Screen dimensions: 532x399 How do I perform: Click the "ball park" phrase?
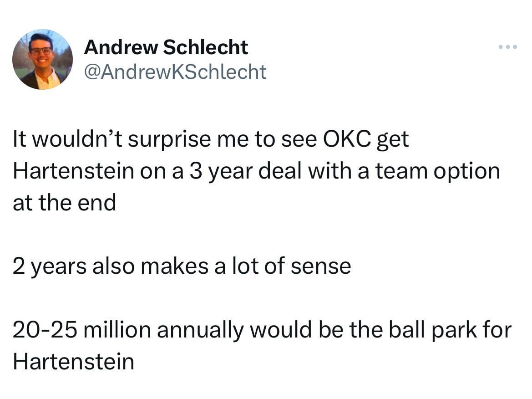coord(432,330)
